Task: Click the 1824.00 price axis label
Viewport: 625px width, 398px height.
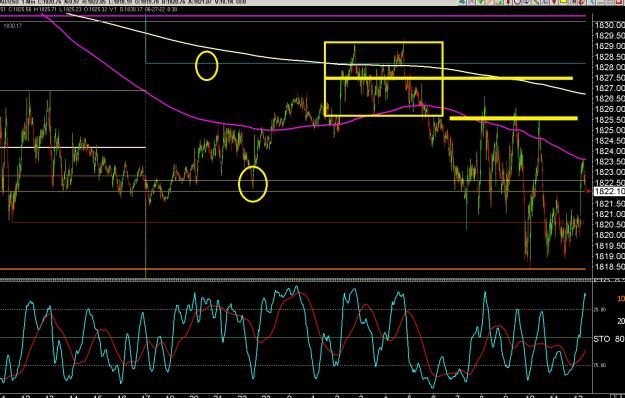Action: [610, 151]
